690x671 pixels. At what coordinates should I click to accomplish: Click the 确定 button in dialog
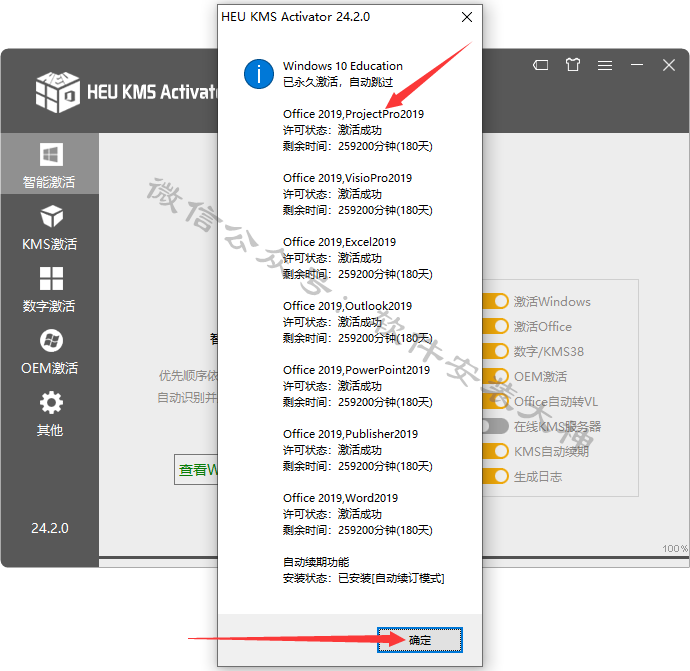click(x=420, y=640)
